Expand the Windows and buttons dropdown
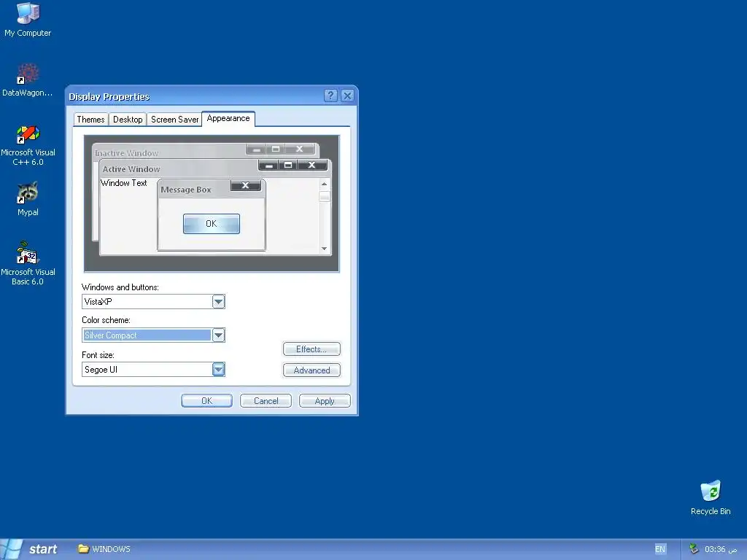This screenshot has width=747, height=560. (x=218, y=301)
